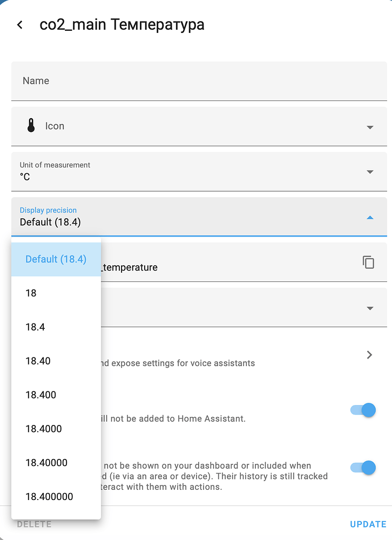Select Default (18.4) precision option

(x=56, y=259)
